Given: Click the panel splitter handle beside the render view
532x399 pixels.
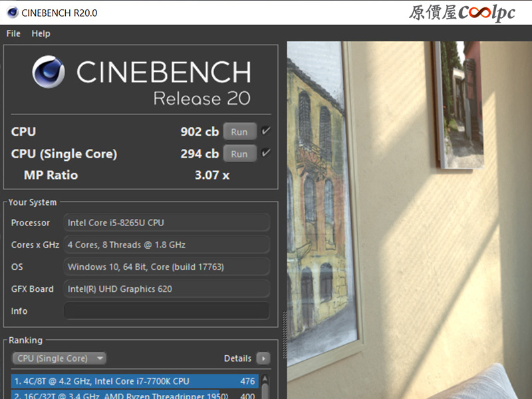Looking at the screenshot, I should point(285,334).
